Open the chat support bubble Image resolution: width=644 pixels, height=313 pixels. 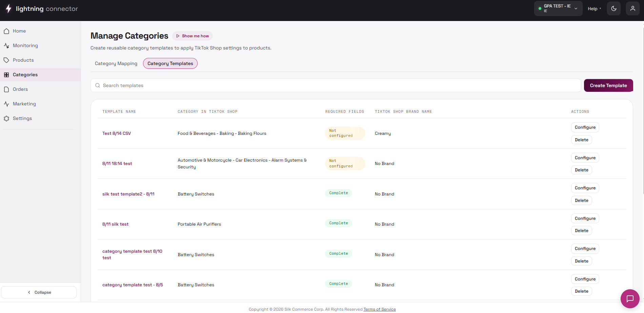pyautogui.click(x=630, y=299)
